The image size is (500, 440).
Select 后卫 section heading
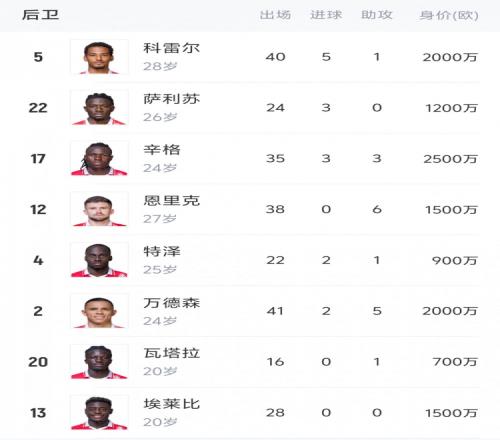click(x=41, y=15)
